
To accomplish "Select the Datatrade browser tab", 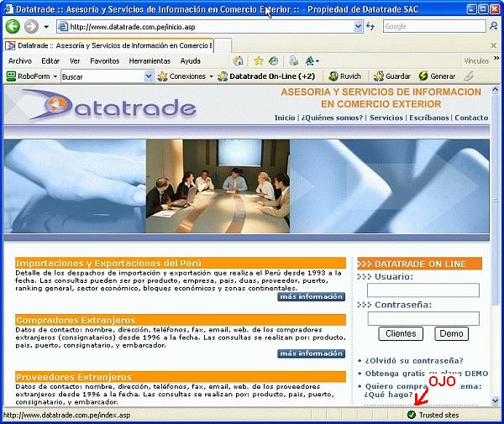I will coord(108,45).
